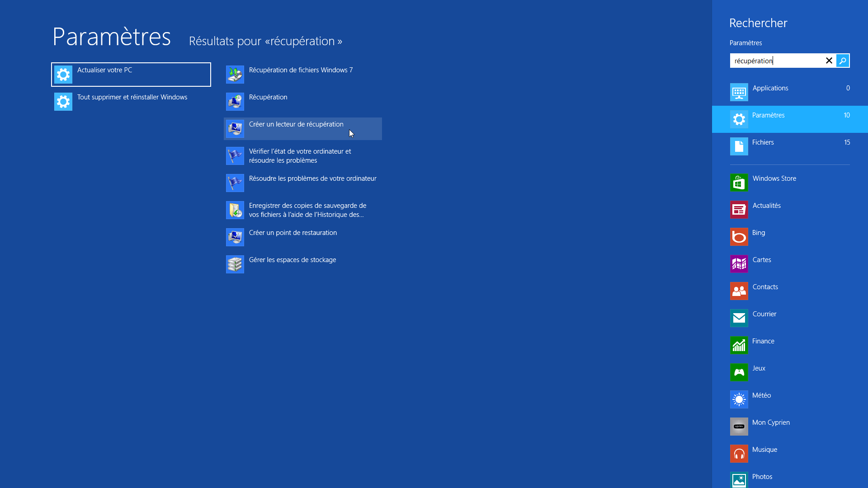Search in the Finance app
868x488 pixels.
(790, 345)
